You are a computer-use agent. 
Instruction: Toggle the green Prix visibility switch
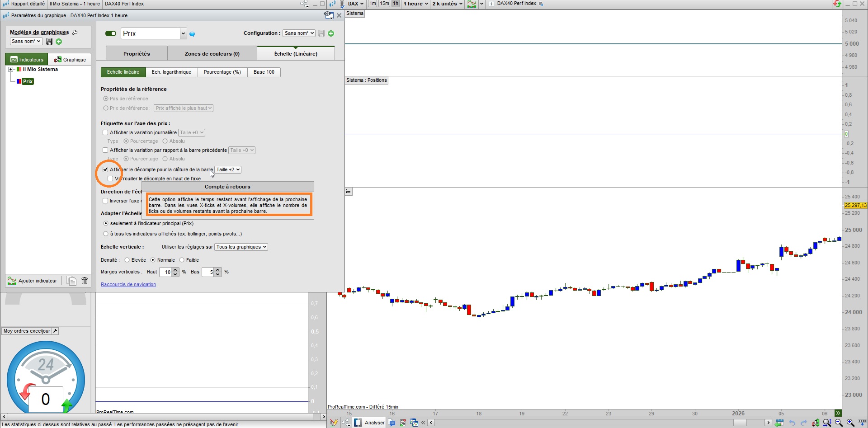click(x=111, y=33)
